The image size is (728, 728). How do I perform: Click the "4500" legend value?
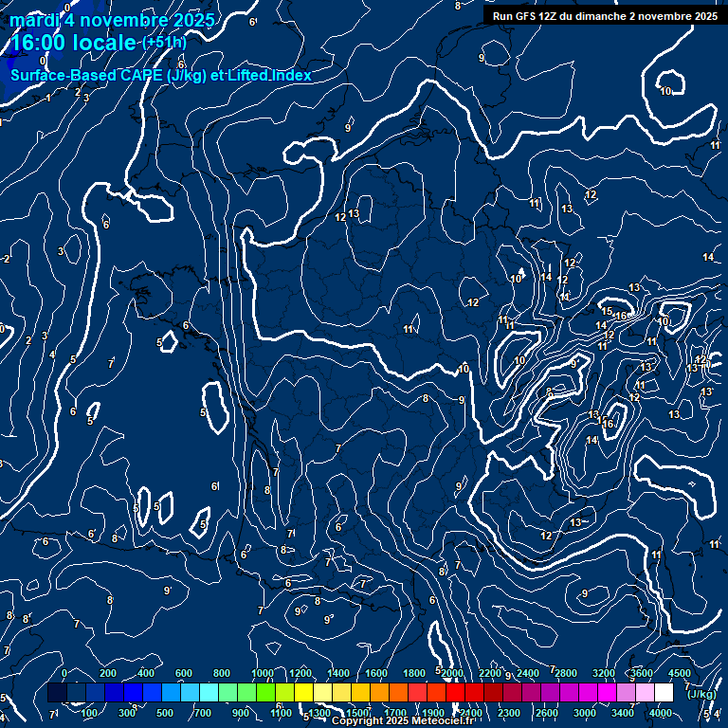tap(680, 673)
